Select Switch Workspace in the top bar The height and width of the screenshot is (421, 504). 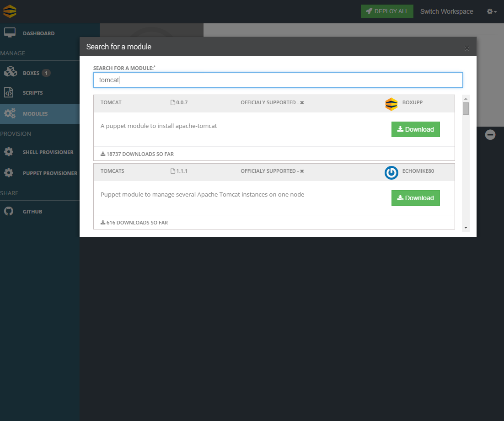[446, 11]
